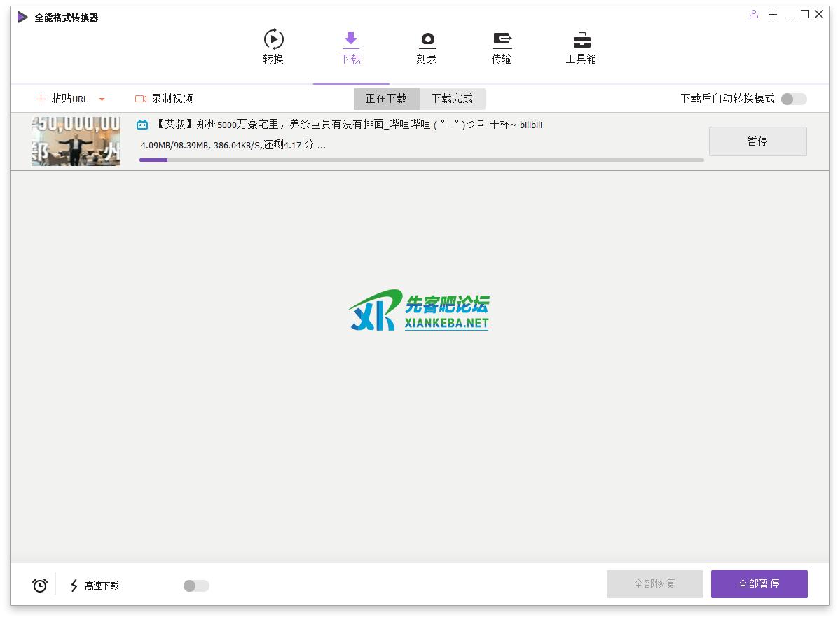Select the 传输 (Transfer) module
The height and width of the screenshot is (622, 840).
point(502,46)
